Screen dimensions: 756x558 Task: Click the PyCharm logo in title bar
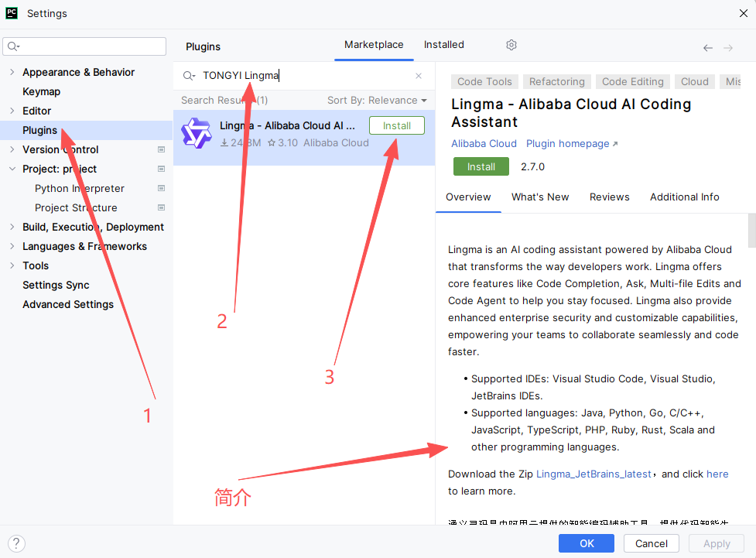pyautogui.click(x=12, y=13)
